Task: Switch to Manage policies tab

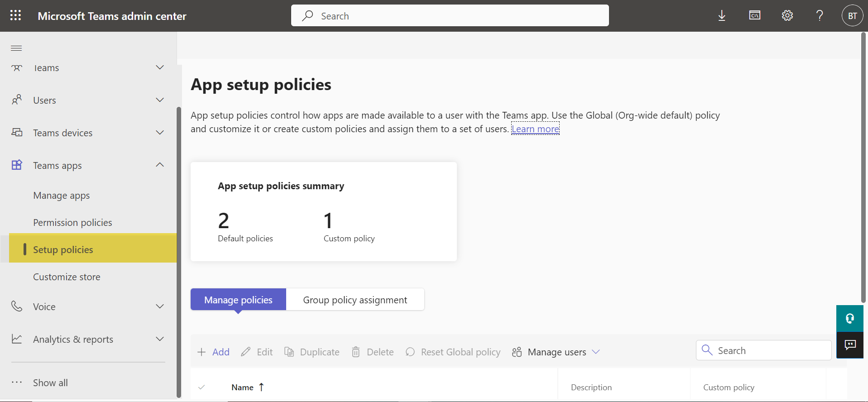Action: click(238, 300)
